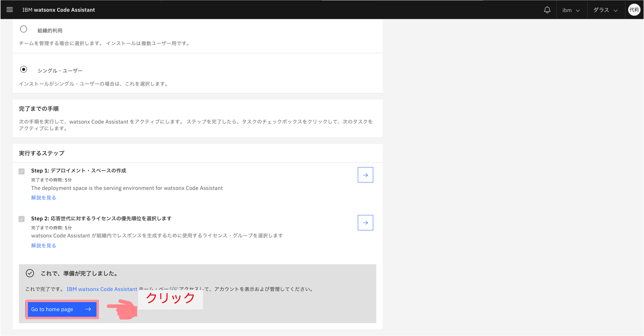Click the user avatar 代莉
The height and width of the screenshot is (336, 644).
point(634,10)
